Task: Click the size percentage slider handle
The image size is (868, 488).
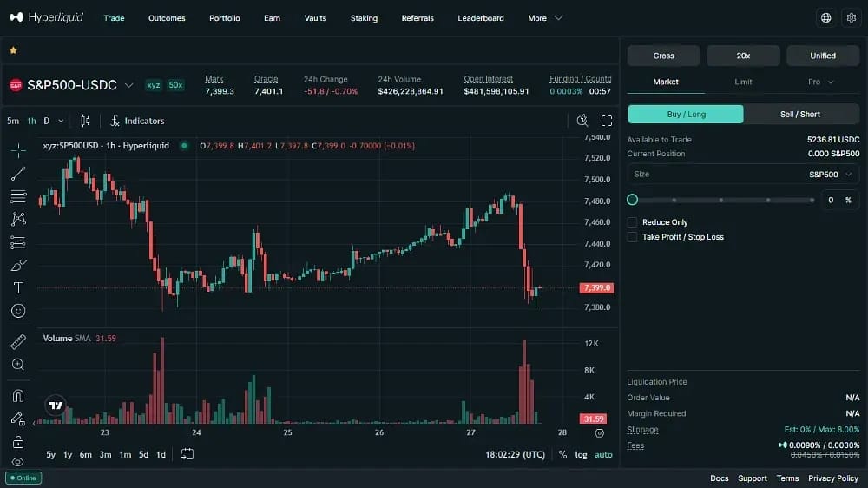Action: click(x=632, y=200)
